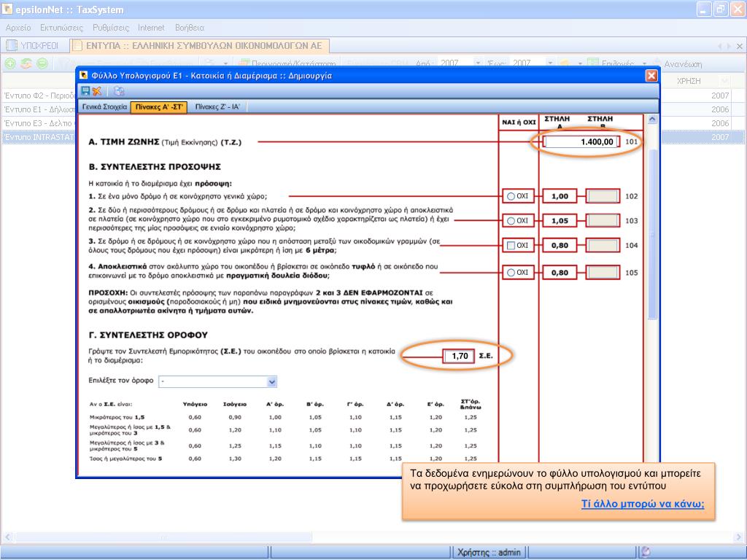Click the main window horizontal scrollbar
Image resolution: width=747 pixels, height=560 pixels.
pyautogui.click(x=164, y=537)
